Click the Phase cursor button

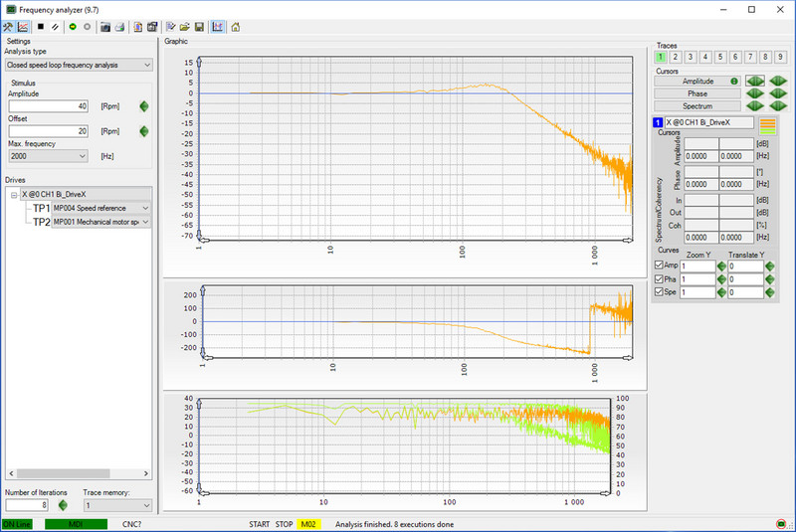coord(696,93)
